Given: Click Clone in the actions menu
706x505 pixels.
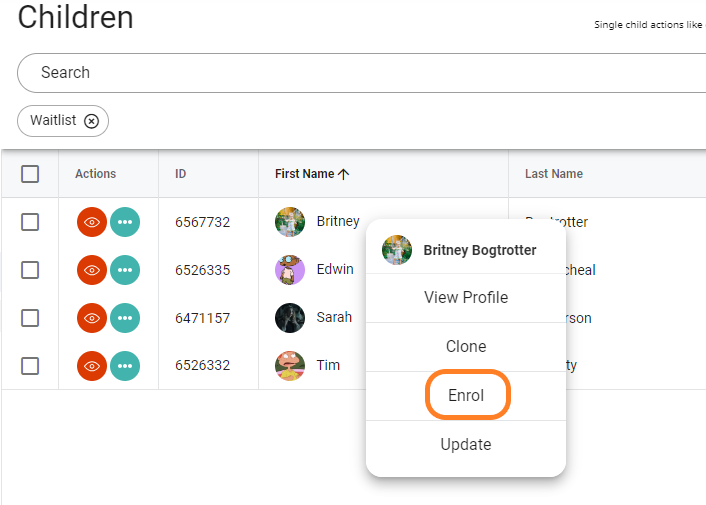Looking at the screenshot, I should click(466, 346).
